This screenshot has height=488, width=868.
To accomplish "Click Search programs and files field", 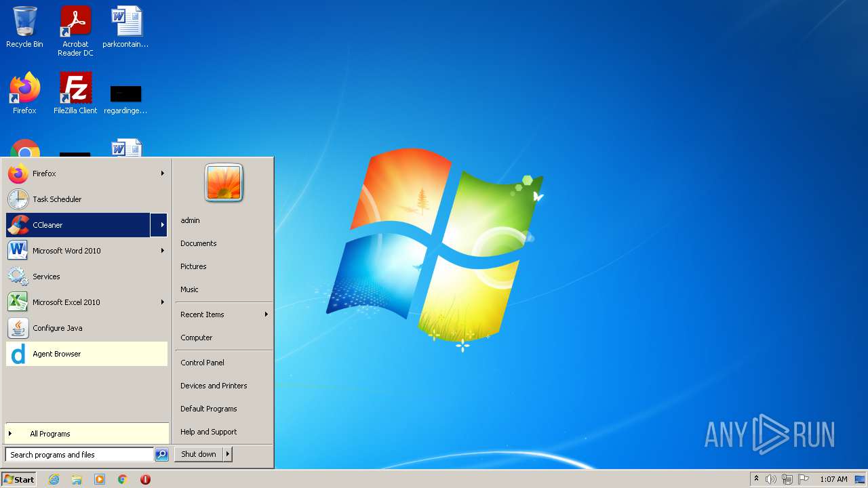I will (x=79, y=455).
